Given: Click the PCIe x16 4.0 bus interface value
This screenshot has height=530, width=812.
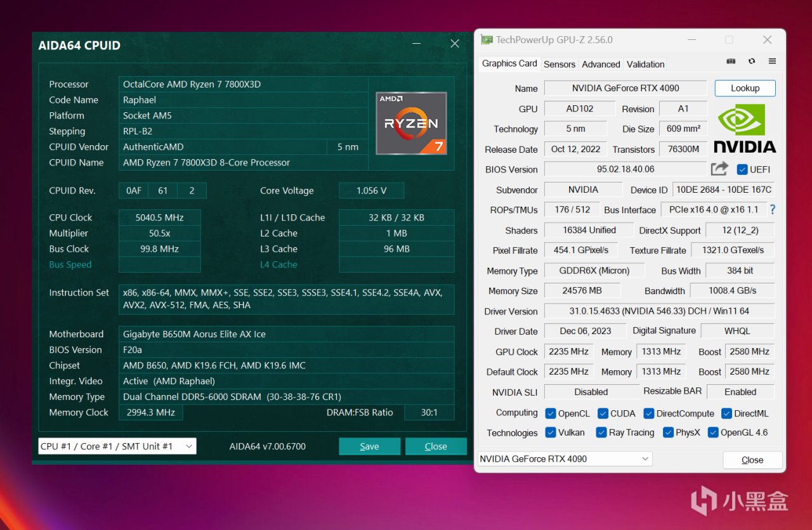Looking at the screenshot, I should pos(714,210).
